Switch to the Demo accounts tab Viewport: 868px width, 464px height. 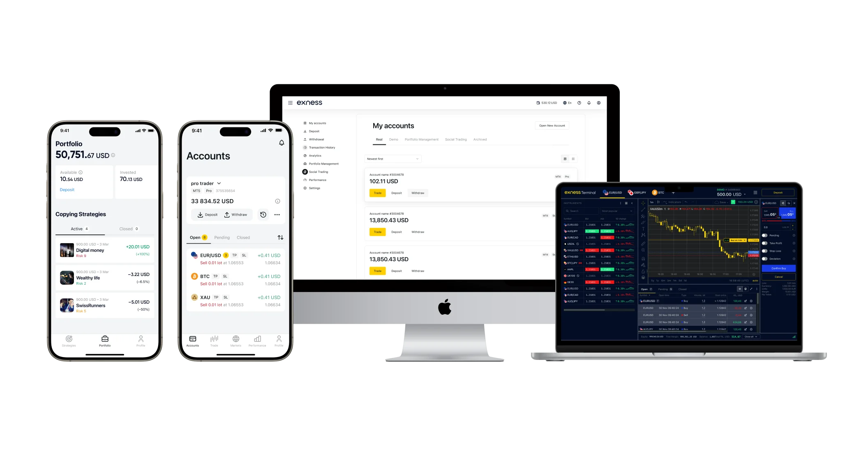click(392, 139)
